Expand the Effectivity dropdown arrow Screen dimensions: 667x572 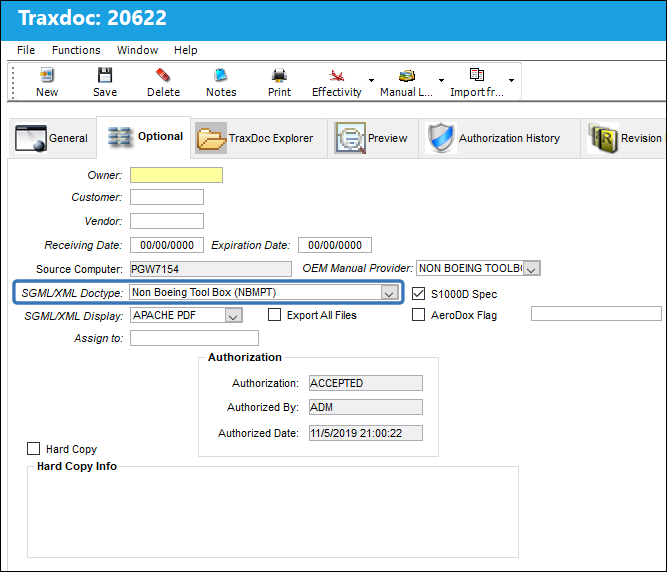coord(371,80)
